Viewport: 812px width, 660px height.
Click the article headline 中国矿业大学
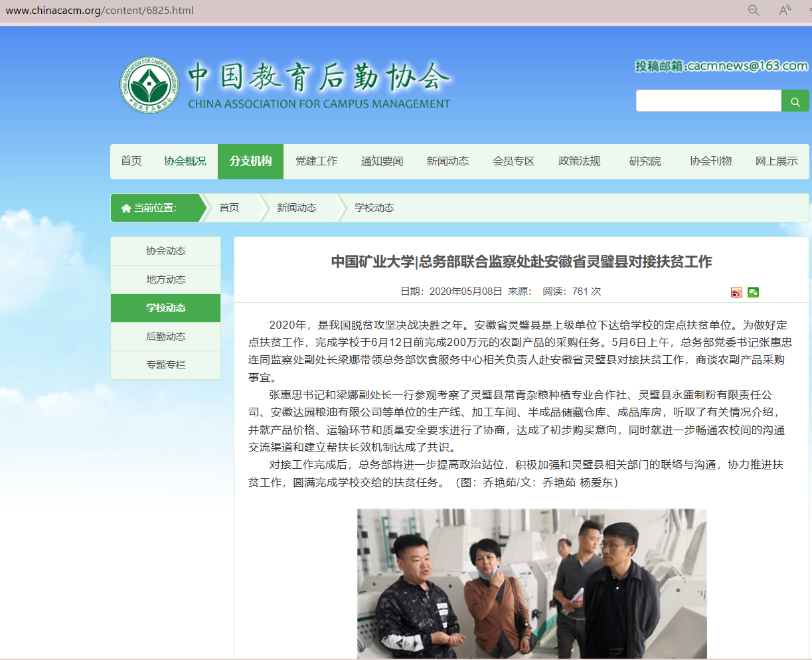[521, 262]
